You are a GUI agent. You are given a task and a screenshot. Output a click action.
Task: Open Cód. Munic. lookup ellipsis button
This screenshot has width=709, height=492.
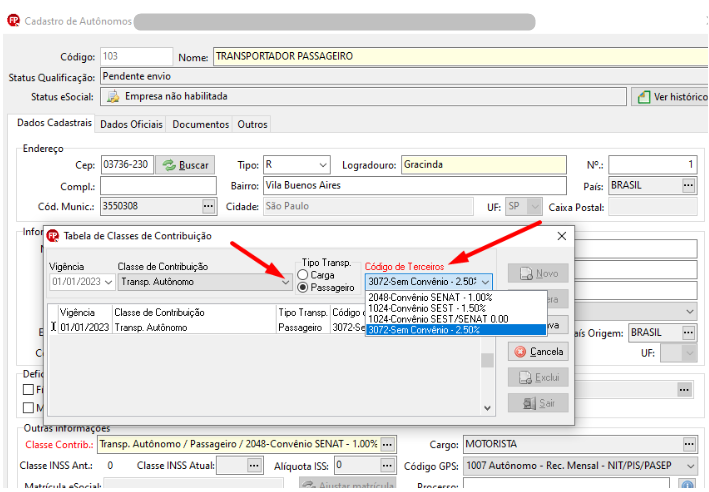click(x=208, y=206)
